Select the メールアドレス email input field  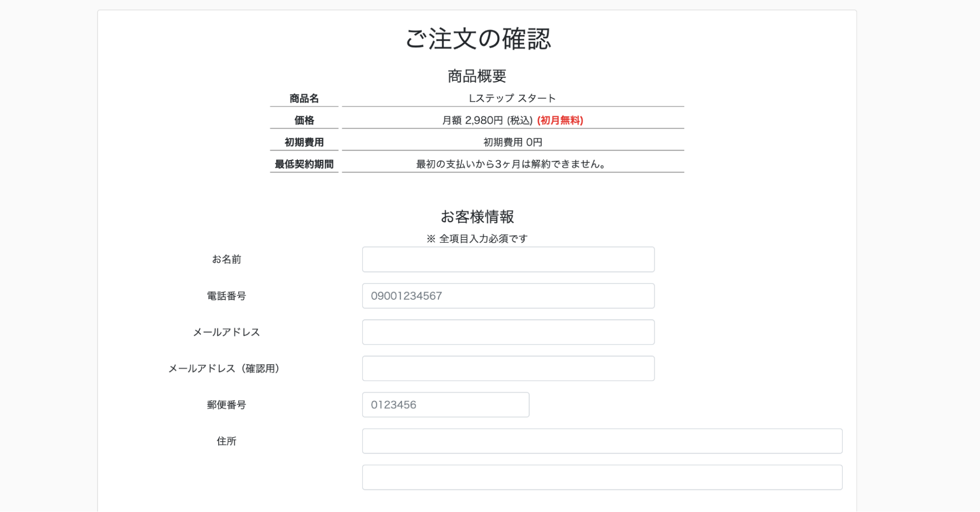point(508,332)
